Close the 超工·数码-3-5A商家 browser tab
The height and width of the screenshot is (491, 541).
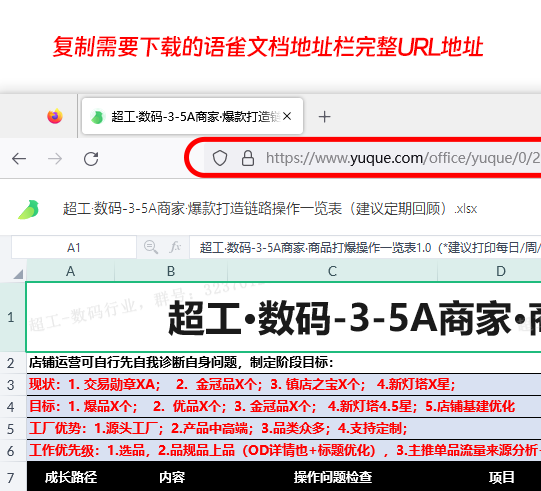point(287,117)
